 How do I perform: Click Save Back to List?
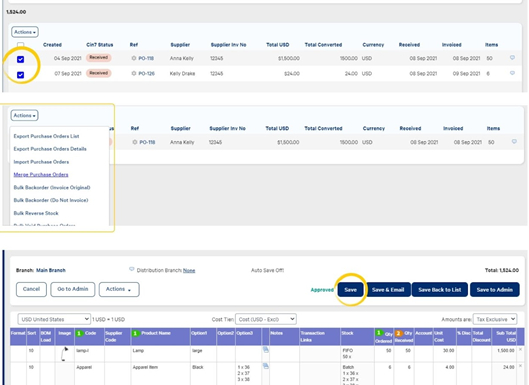[440, 290]
